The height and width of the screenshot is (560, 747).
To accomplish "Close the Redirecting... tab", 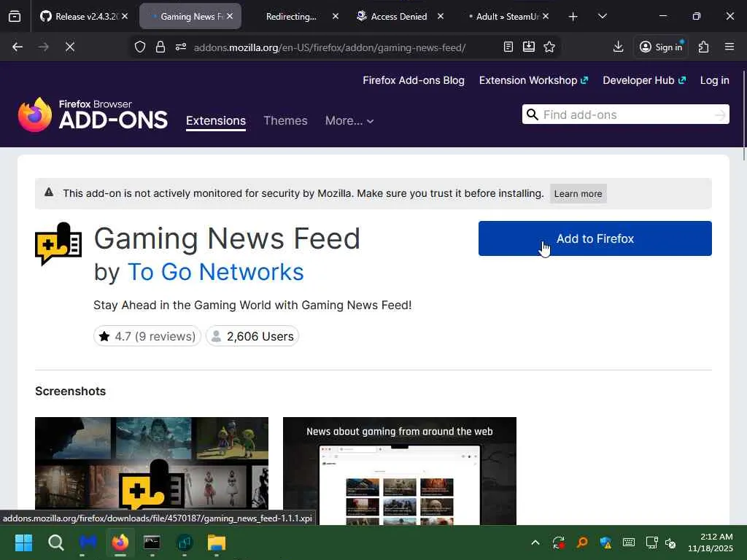I will (336, 16).
